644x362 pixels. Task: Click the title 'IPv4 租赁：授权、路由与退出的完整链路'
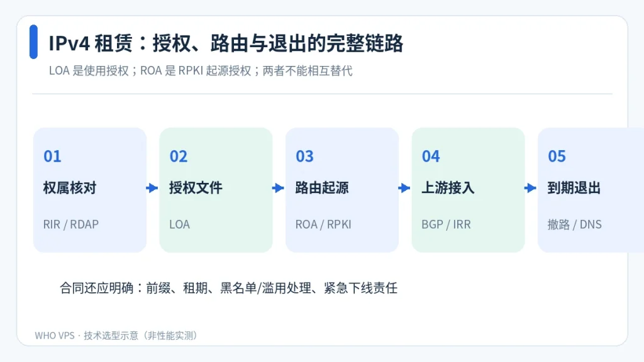(x=226, y=43)
